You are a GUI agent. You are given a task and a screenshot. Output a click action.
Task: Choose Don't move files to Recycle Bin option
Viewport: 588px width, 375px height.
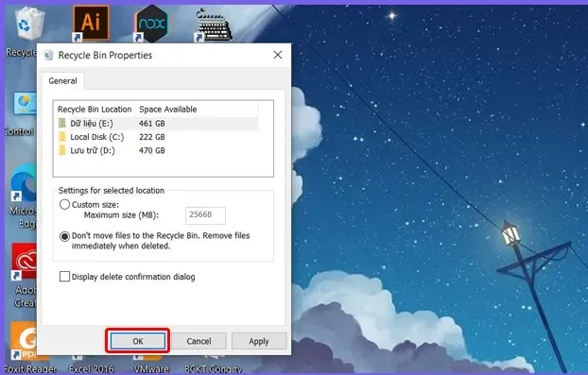pos(65,236)
